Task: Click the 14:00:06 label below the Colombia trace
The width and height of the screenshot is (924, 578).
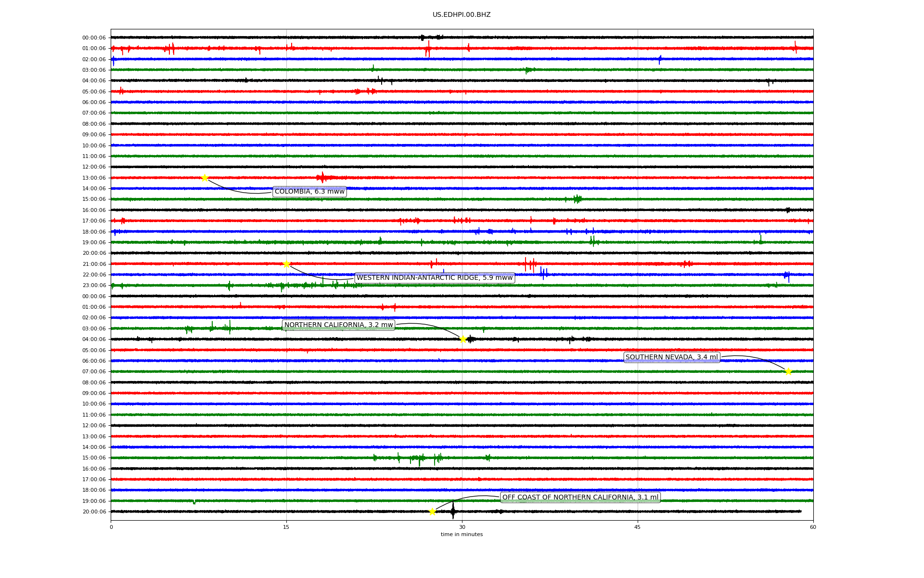Action: (94, 188)
